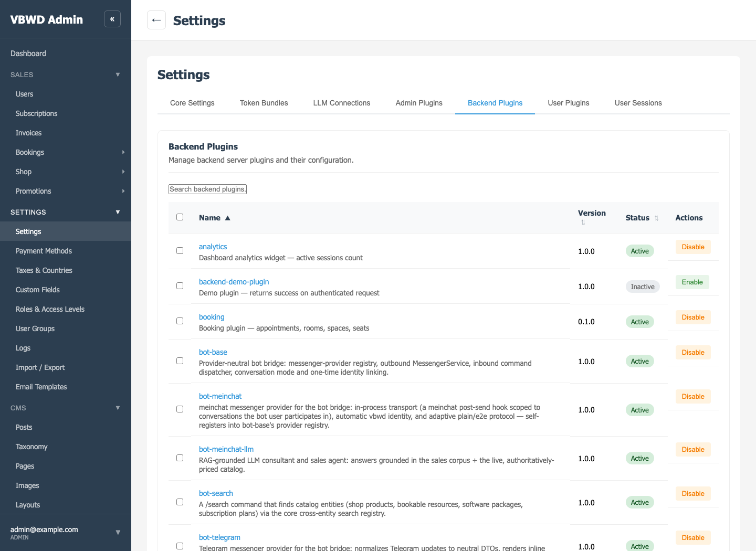Disable the bot-meinchat plugin
756x551 pixels.
[693, 397]
